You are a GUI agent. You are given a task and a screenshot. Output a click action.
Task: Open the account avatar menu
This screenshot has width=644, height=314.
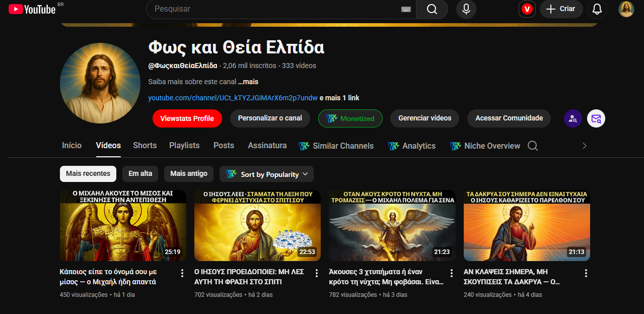pyautogui.click(x=626, y=9)
